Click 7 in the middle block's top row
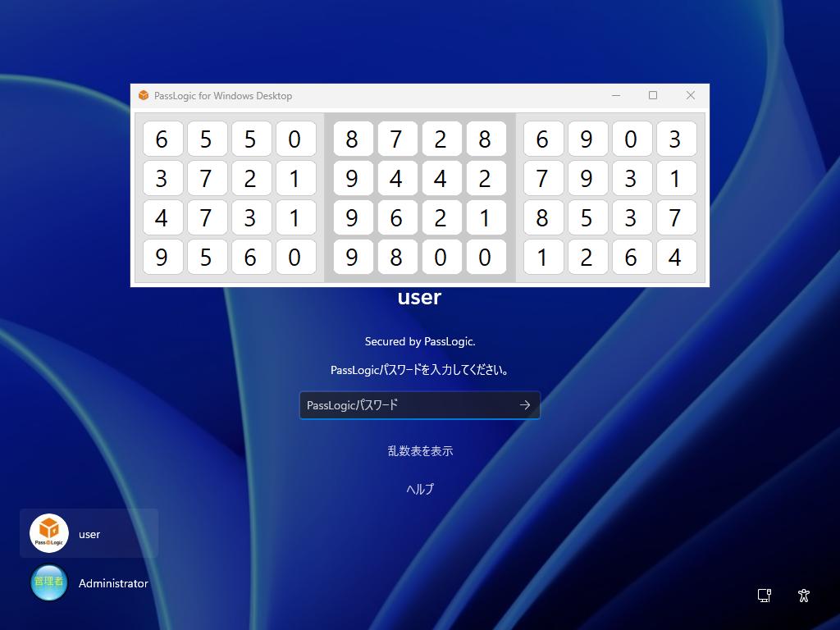Screen dimensions: 840x630 [398, 139]
